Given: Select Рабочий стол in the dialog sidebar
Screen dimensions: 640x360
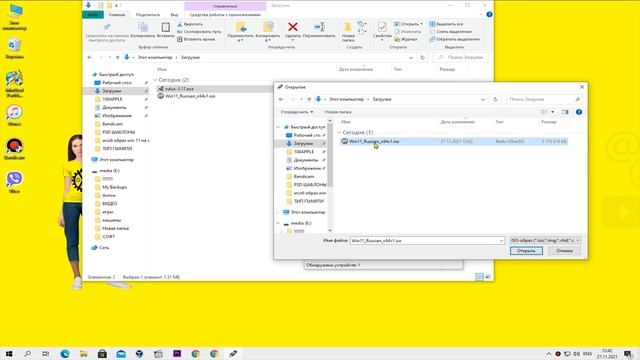Looking at the screenshot, I should pyautogui.click(x=307, y=135).
